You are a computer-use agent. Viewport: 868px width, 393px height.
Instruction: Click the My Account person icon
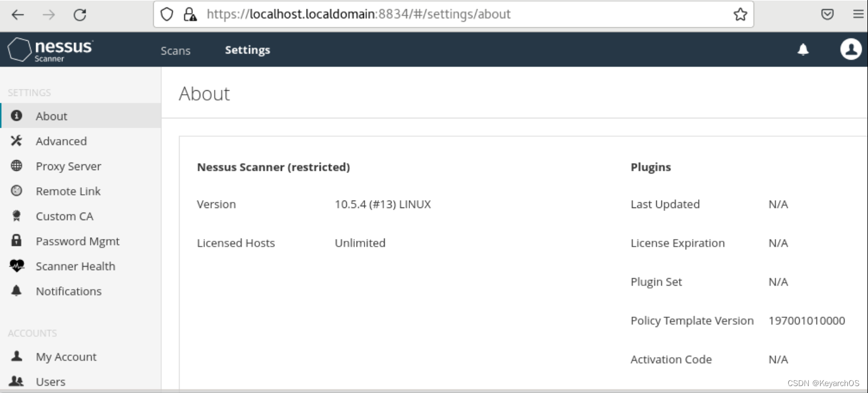pyautogui.click(x=17, y=356)
